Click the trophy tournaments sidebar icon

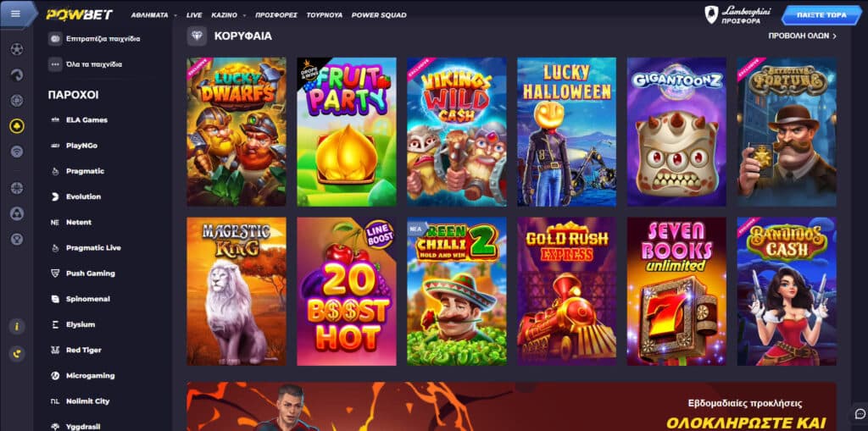(x=17, y=239)
